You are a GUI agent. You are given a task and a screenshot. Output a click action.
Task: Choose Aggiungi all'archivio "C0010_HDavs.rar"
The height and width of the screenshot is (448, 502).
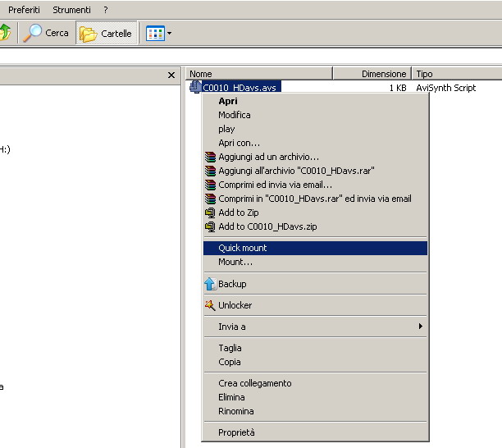click(315, 171)
